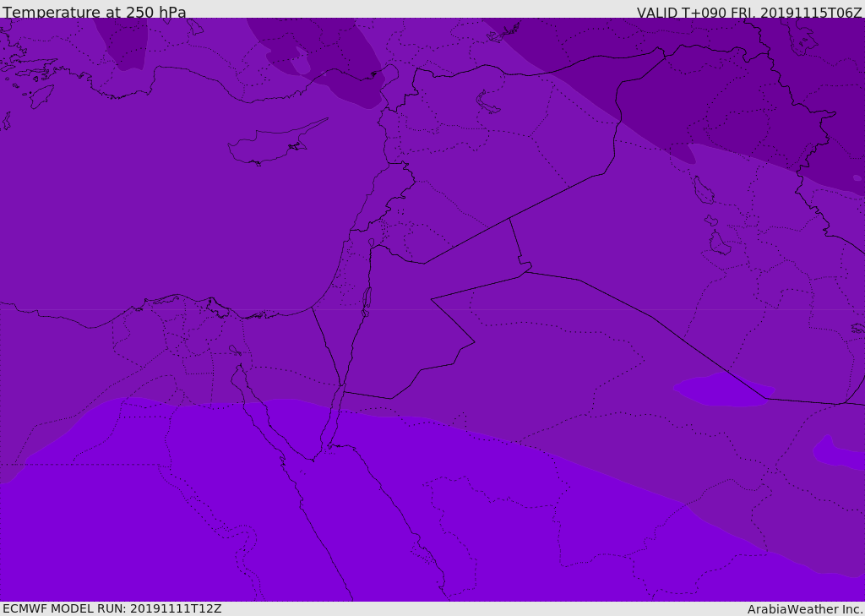This screenshot has height=616, width=865.
Task: Click the 'VALID T+090 FRI. 20191115T06Z' label
Action: pos(748,12)
